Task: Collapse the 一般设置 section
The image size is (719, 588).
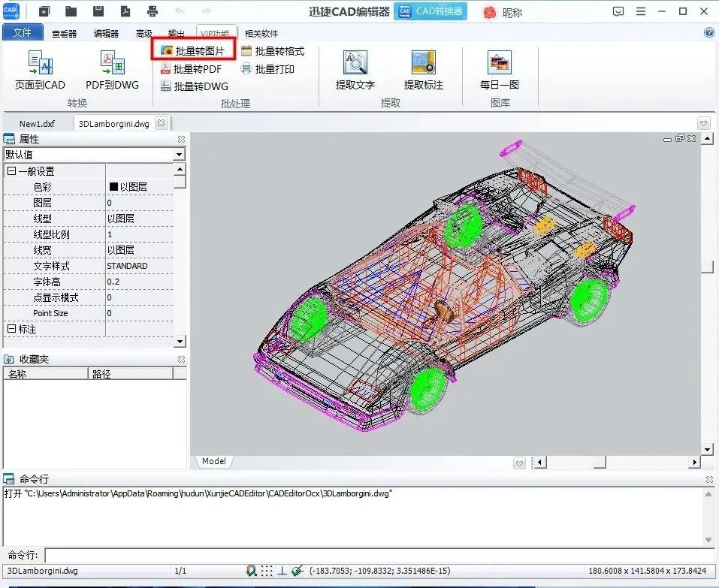Action: [11, 171]
